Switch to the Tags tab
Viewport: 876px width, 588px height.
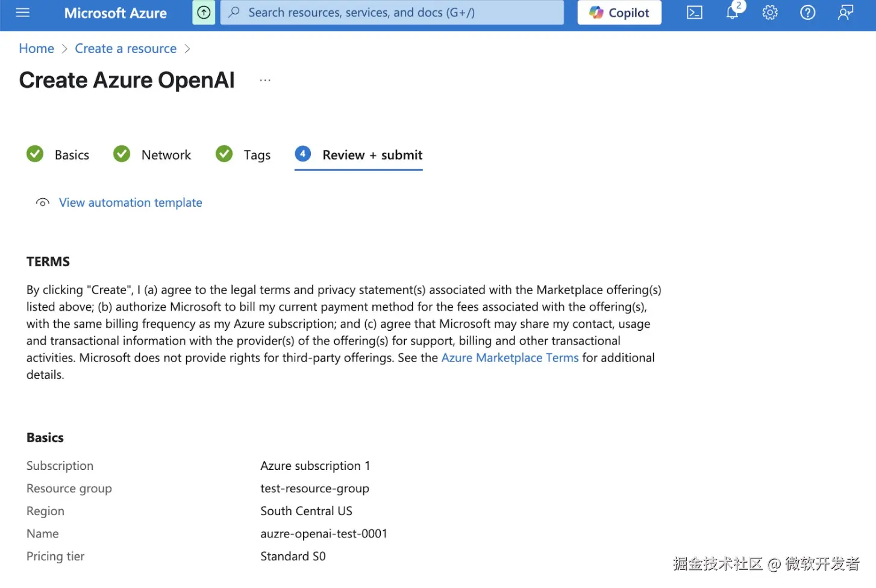coord(257,155)
